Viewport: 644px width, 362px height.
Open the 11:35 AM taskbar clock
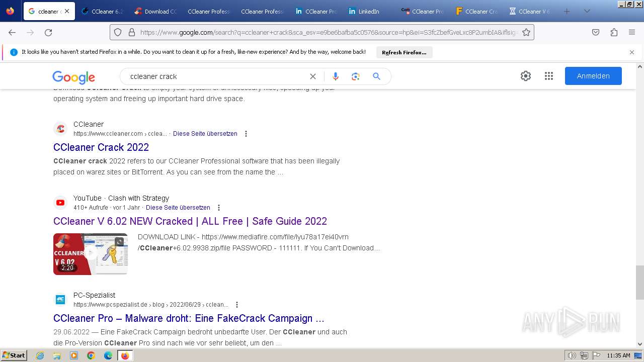coord(618,355)
